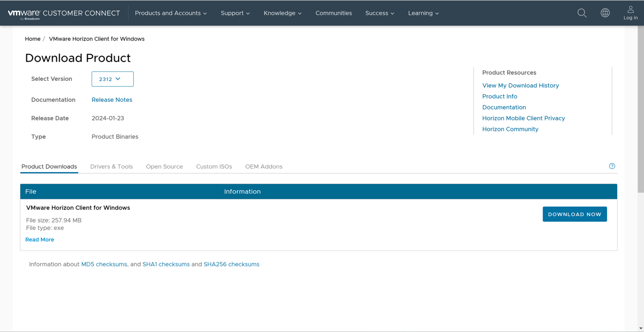This screenshot has height=332, width=644.
Task: Switch to the Open Source tab
Action: [164, 166]
